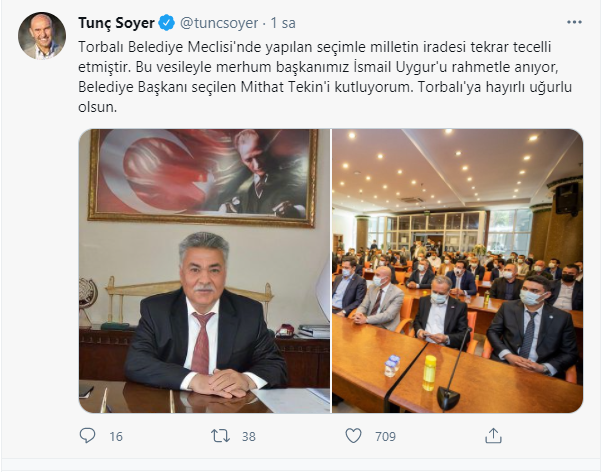Screen dimensions: 601x472
Task: Click the tweet text body
Action: pos(325,77)
